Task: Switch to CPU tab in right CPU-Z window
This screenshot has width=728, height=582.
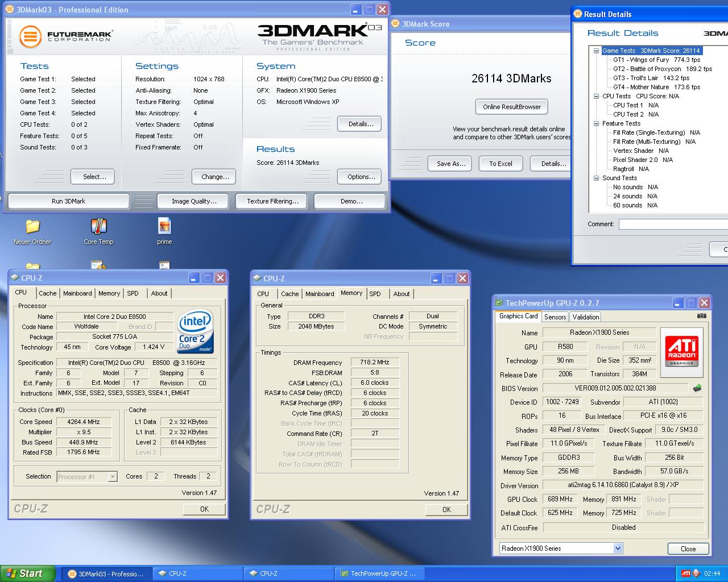Action: (263, 294)
